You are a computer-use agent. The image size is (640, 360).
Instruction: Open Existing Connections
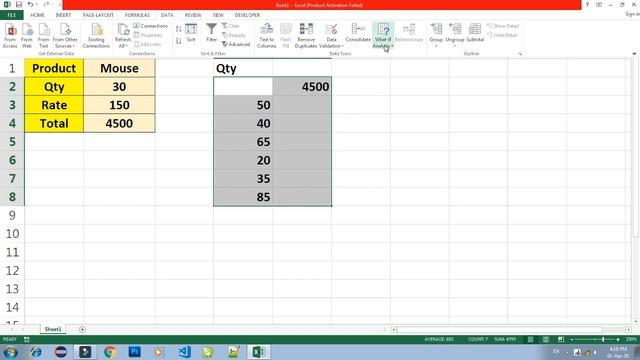pos(96,36)
